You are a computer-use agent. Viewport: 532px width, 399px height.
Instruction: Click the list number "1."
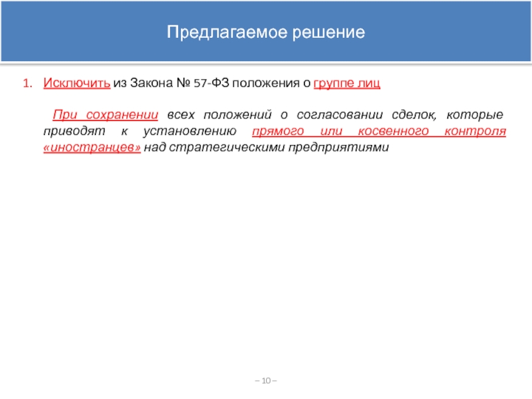coord(28,84)
